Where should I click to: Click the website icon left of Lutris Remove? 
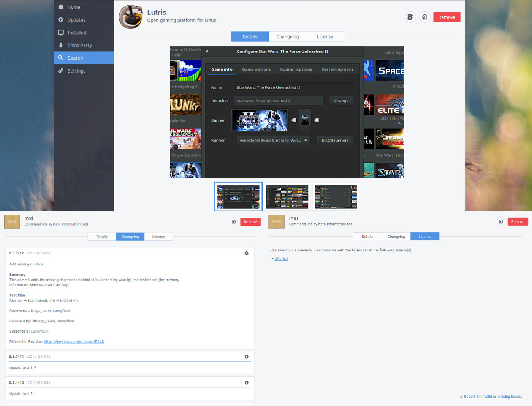424,17
